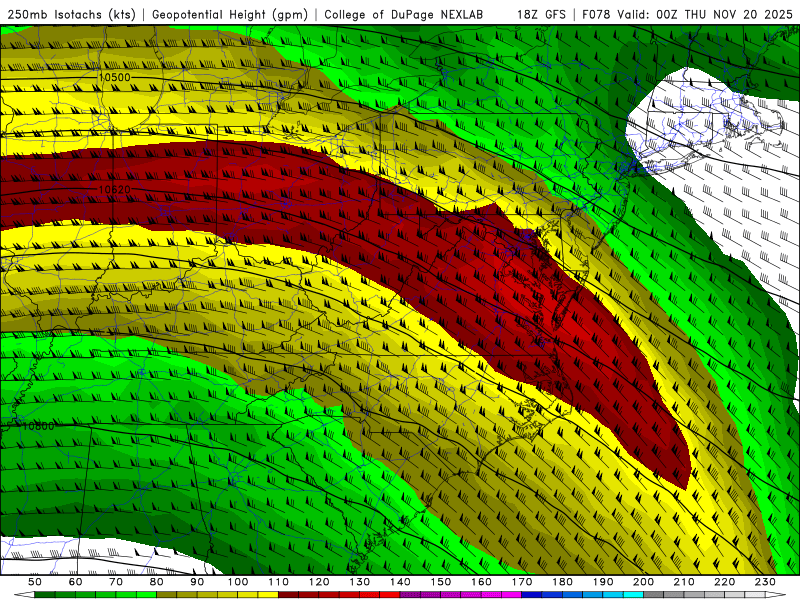Click the 100 knot color bar label
Screen dimensions: 800x600
click(x=238, y=582)
